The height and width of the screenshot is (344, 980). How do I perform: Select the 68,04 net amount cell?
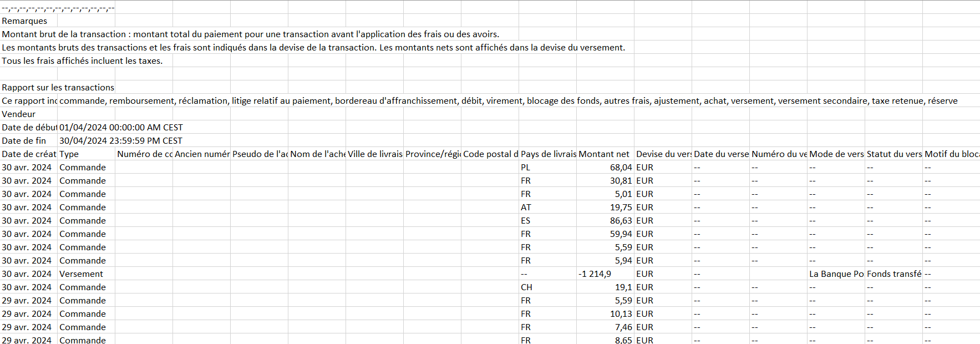621,168
